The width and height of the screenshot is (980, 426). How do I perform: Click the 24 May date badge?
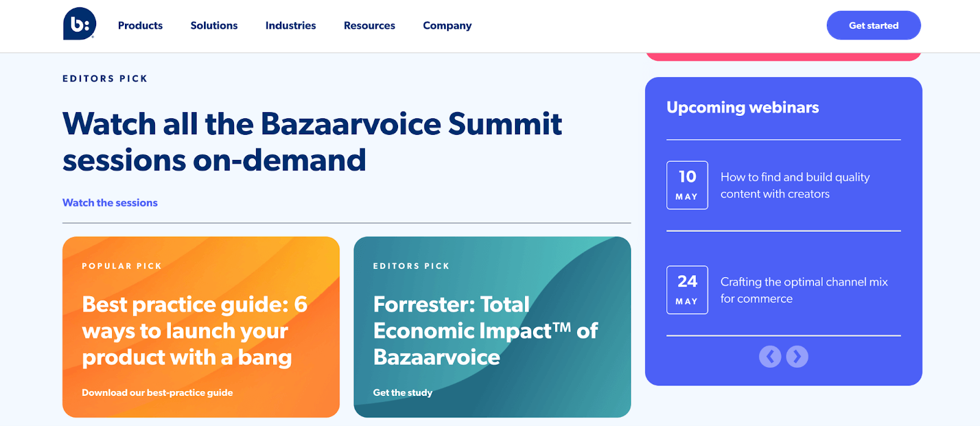(x=687, y=290)
